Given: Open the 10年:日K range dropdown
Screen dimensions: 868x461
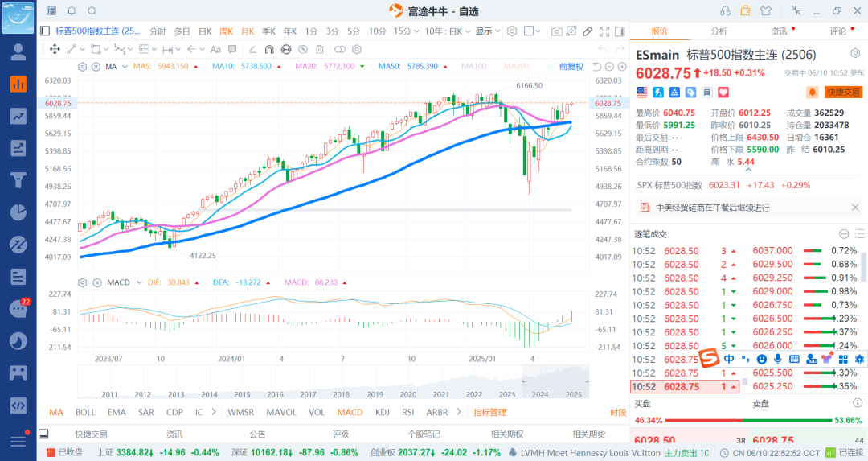Looking at the screenshot, I should pyautogui.click(x=448, y=31).
